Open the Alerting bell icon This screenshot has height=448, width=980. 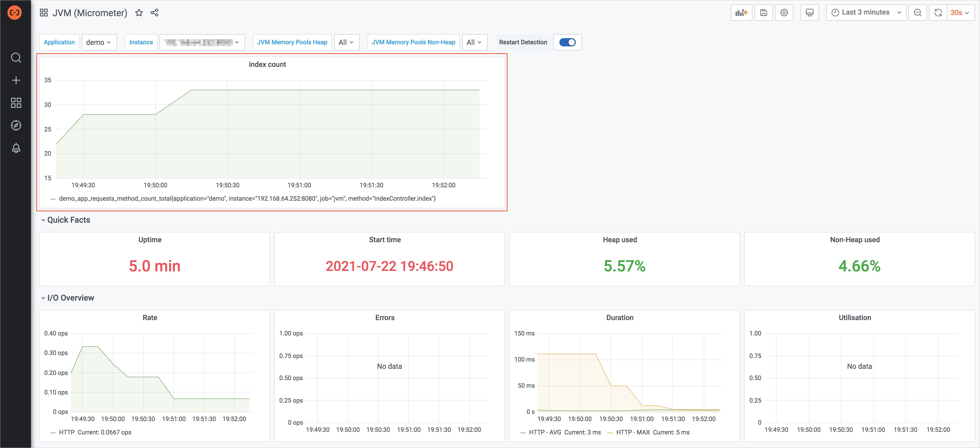[x=16, y=148]
